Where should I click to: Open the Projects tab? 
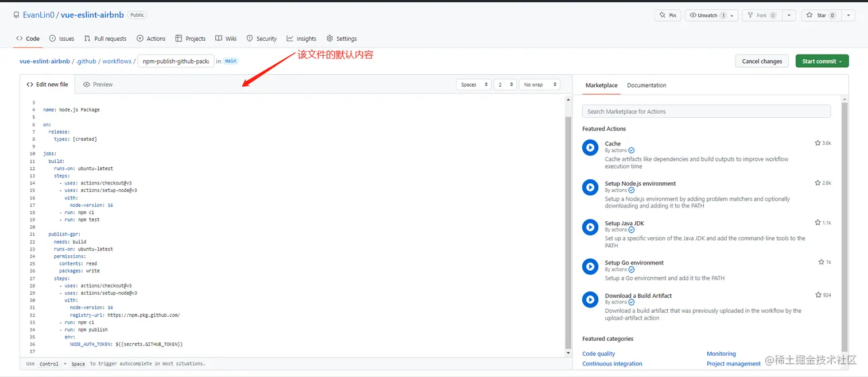coord(191,39)
